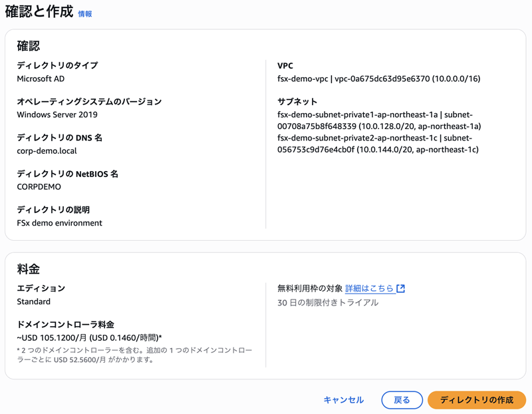Click the 確認 section heading

[x=29, y=46]
